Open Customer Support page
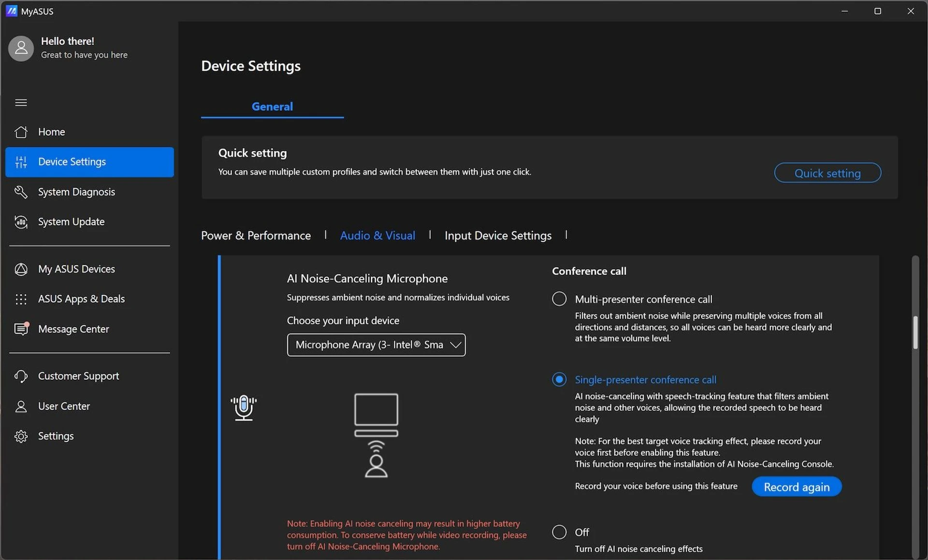 coord(89,376)
